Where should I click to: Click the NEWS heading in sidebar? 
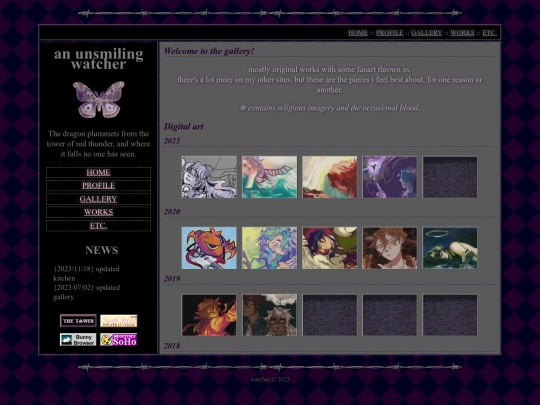pos(102,250)
